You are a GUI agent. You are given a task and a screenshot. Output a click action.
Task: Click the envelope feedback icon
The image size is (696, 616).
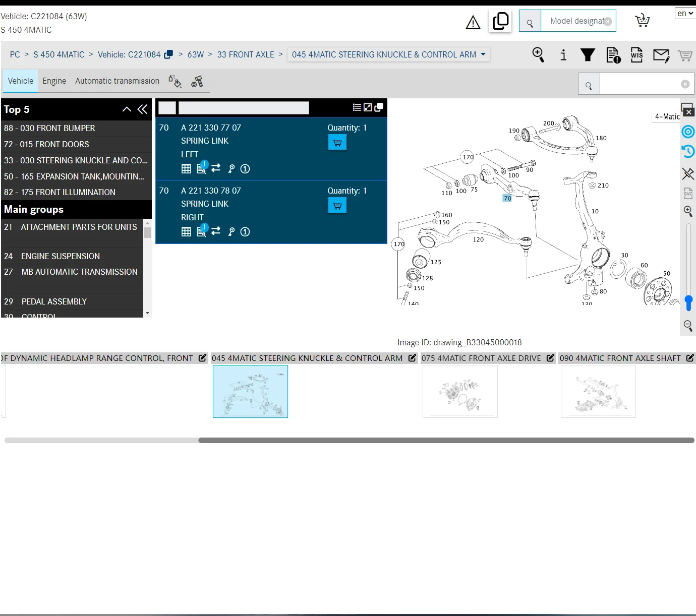661,55
